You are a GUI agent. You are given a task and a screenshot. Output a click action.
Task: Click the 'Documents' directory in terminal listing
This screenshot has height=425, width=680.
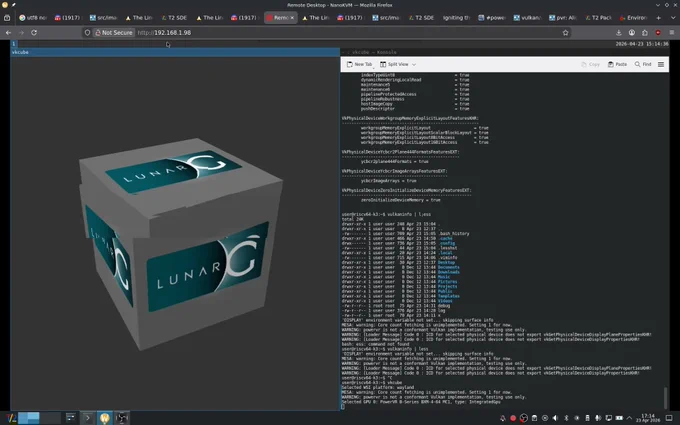448,267
